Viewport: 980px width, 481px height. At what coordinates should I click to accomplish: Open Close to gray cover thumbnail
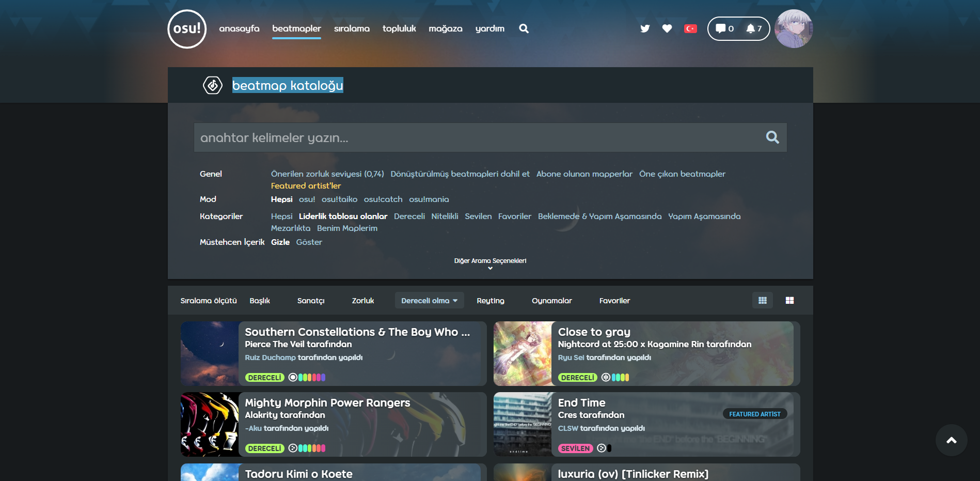[523, 353]
